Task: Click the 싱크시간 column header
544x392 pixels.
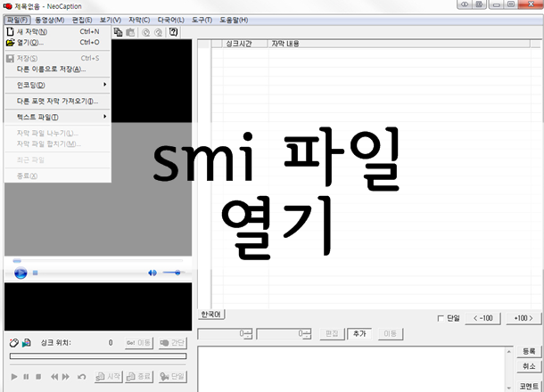Action: pyautogui.click(x=245, y=44)
